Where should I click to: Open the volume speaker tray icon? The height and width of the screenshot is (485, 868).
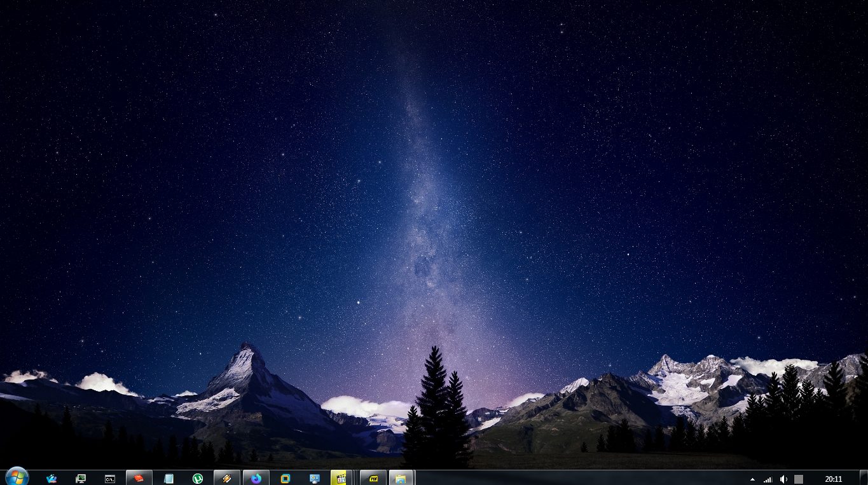tap(783, 479)
